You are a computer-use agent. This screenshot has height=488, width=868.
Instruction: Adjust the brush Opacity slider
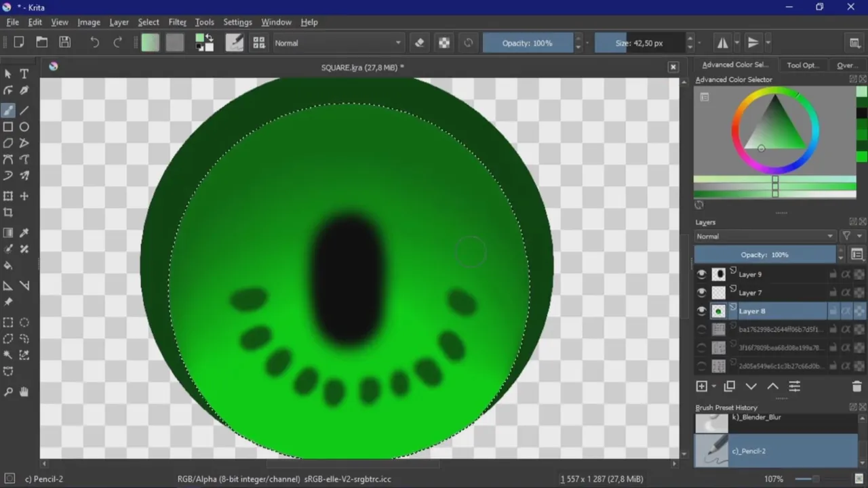(x=528, y=43)
